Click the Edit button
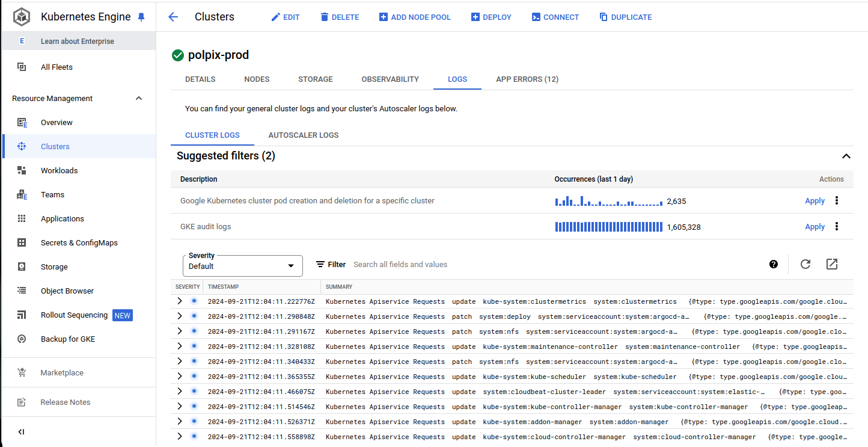The width and height of the screenshot is (868, 447). [286, 17]
